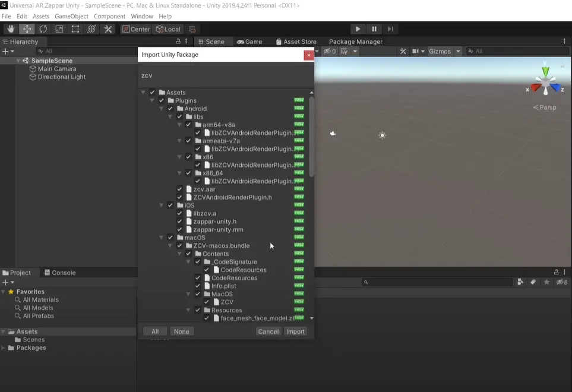Select Directional Light gizmo in scene
This screenshot has height=392, width=572.
click(x=383, y=135)
